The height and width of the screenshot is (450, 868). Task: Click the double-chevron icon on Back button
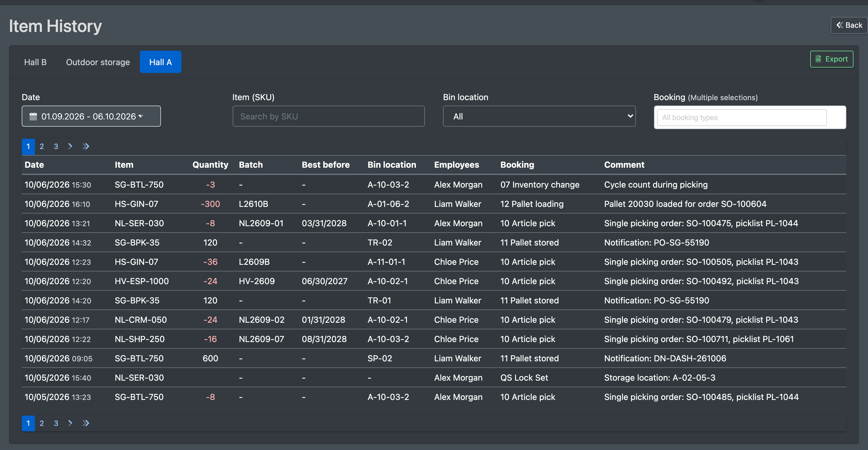point(840,25)
